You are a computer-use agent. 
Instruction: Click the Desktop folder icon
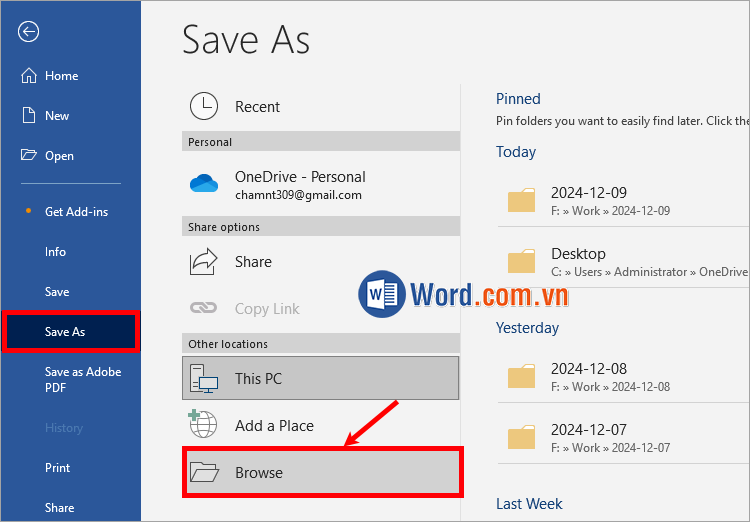521,261
